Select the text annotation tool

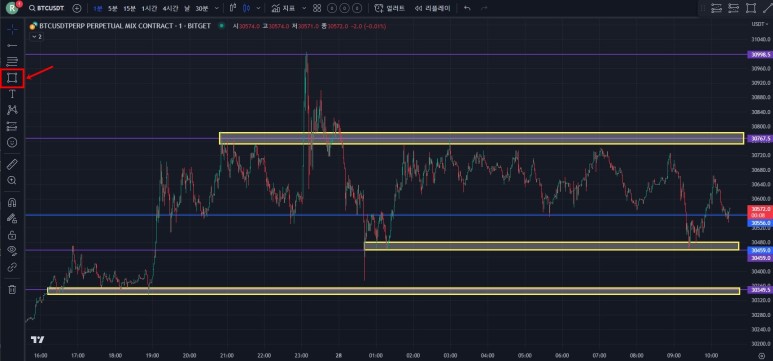[12, 94]
